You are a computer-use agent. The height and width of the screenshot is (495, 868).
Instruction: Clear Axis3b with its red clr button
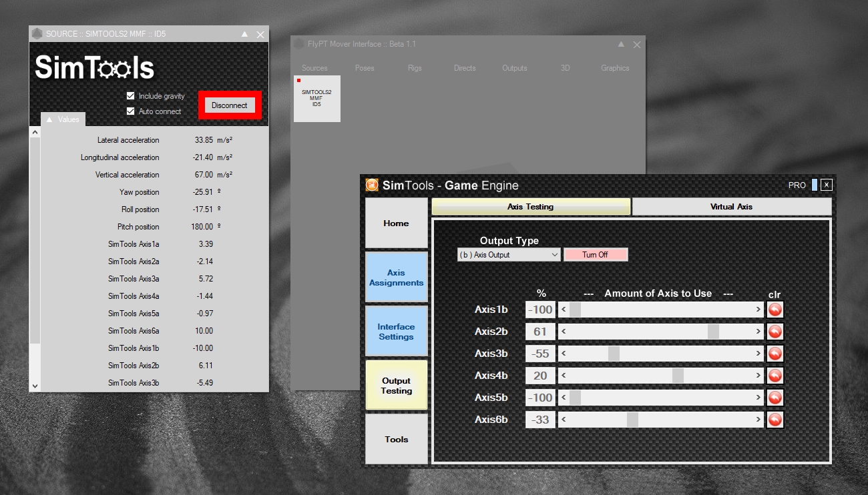point(775,354)
